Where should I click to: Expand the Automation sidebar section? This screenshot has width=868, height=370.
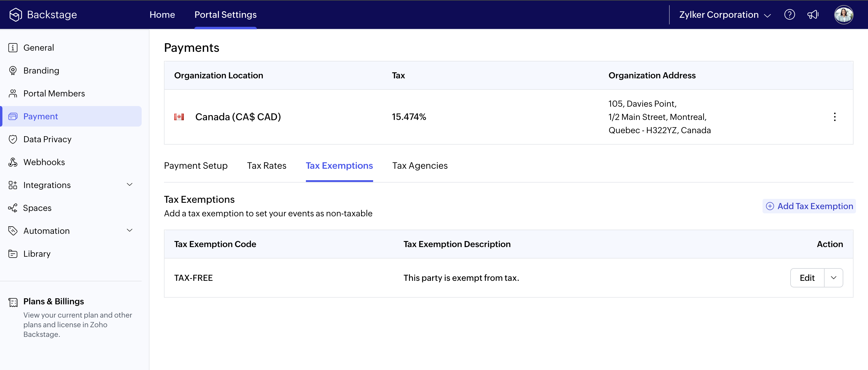pos(129,230)
